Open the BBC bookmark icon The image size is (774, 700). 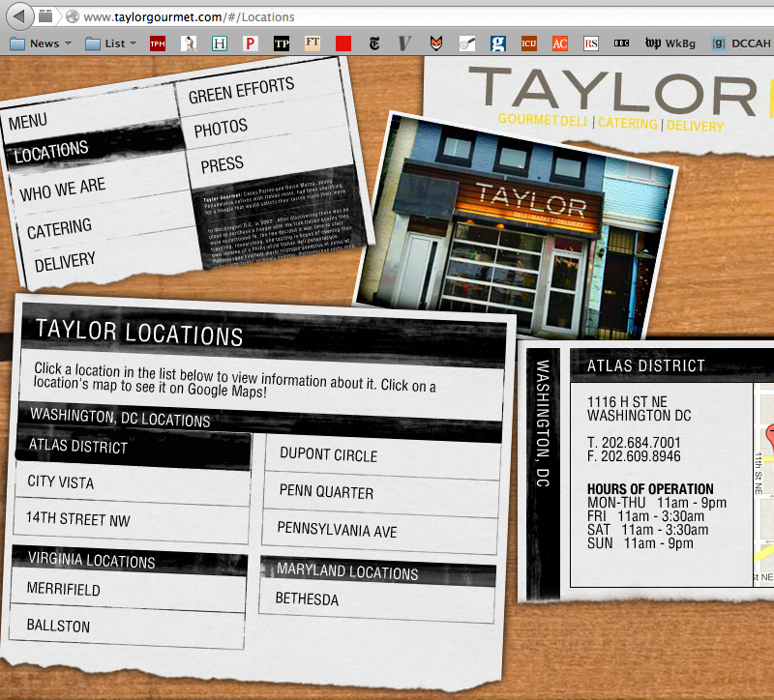coord(622,44)
